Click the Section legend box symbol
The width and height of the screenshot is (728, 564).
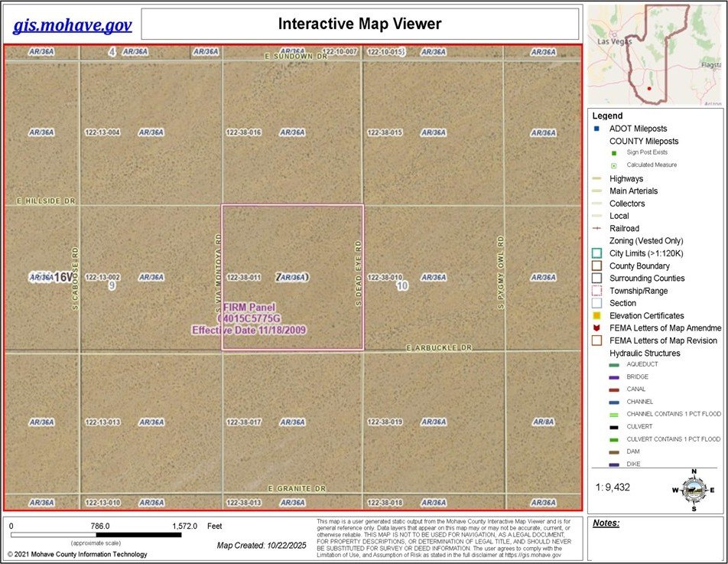[596, 303]
